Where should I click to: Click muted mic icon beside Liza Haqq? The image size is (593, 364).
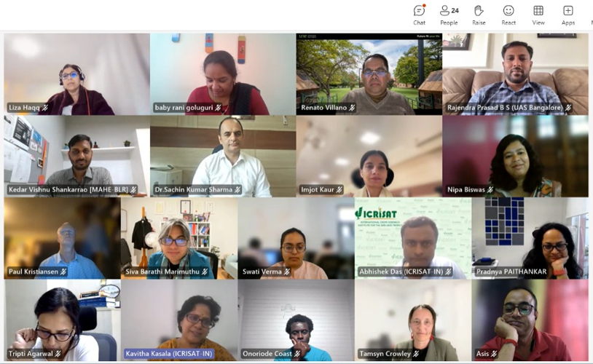click(45, 108)
